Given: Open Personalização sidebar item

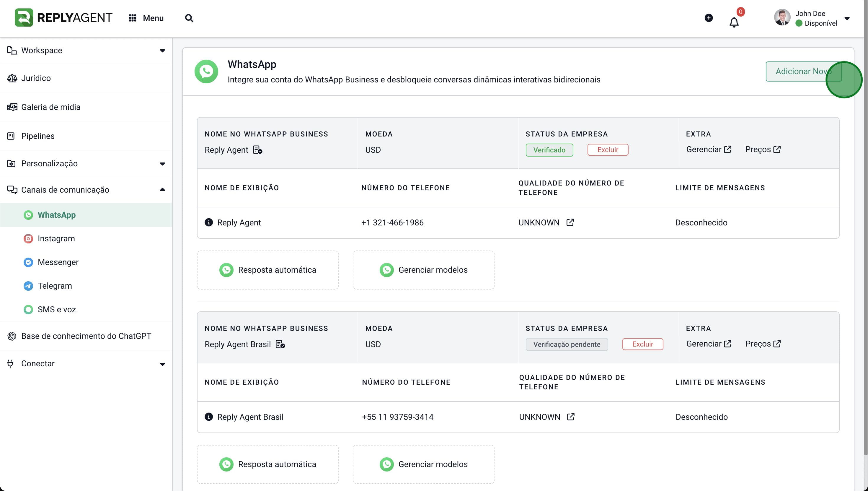Looking at the screenshot, I should coord(86,164).
